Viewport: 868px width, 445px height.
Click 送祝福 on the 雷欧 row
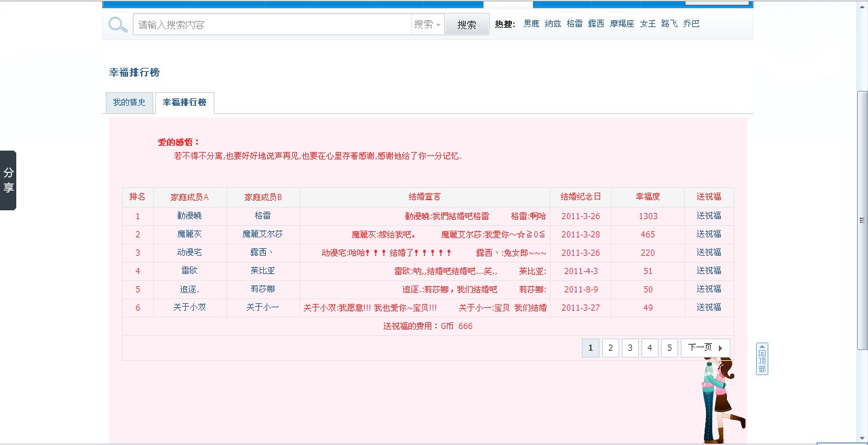point(709,271)
